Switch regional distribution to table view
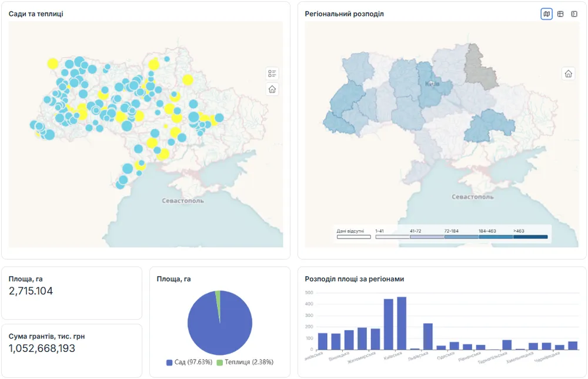The image size is (588, 379). (560, 14)
